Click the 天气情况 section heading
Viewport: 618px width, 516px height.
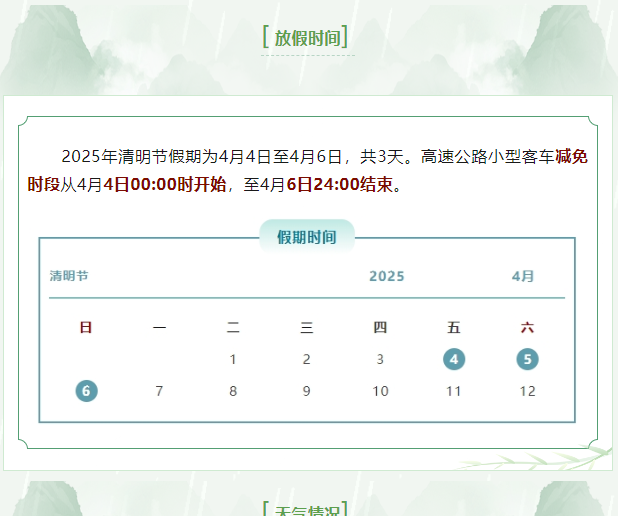point(307,510)
